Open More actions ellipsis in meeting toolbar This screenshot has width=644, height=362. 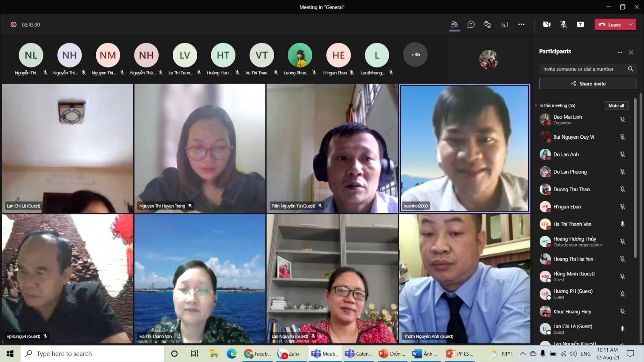click(521, 25)
